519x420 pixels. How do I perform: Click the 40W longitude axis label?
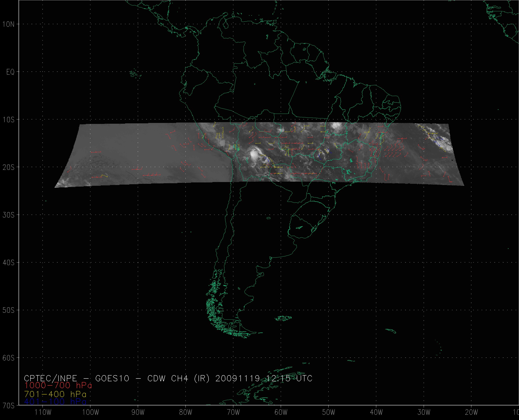click(x=376, y=412)
